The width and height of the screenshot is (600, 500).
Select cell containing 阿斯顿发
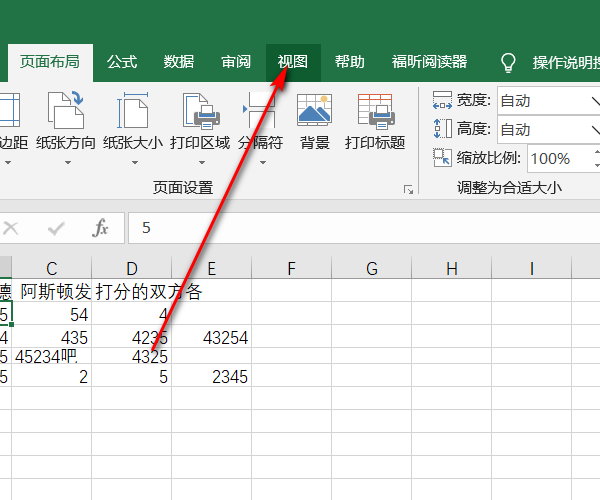[x=52, y=291]
